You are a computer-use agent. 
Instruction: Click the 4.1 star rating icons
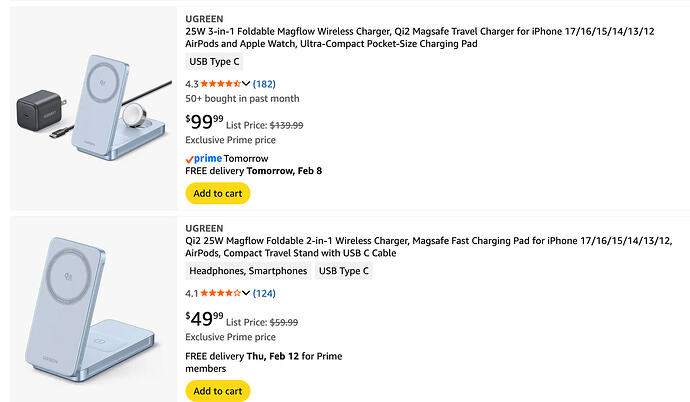pyautogui.click(x=221, y=293)
